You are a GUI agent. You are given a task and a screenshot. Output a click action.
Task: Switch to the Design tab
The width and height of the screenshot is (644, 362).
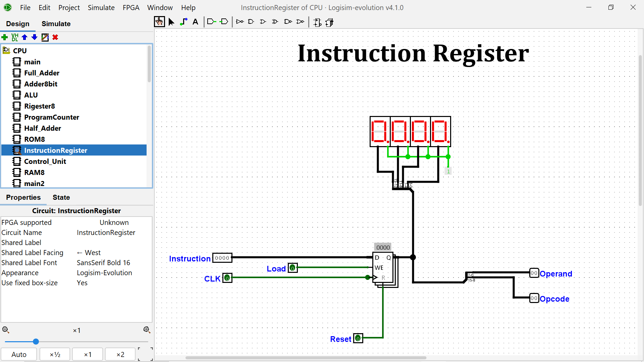point(18,24)
